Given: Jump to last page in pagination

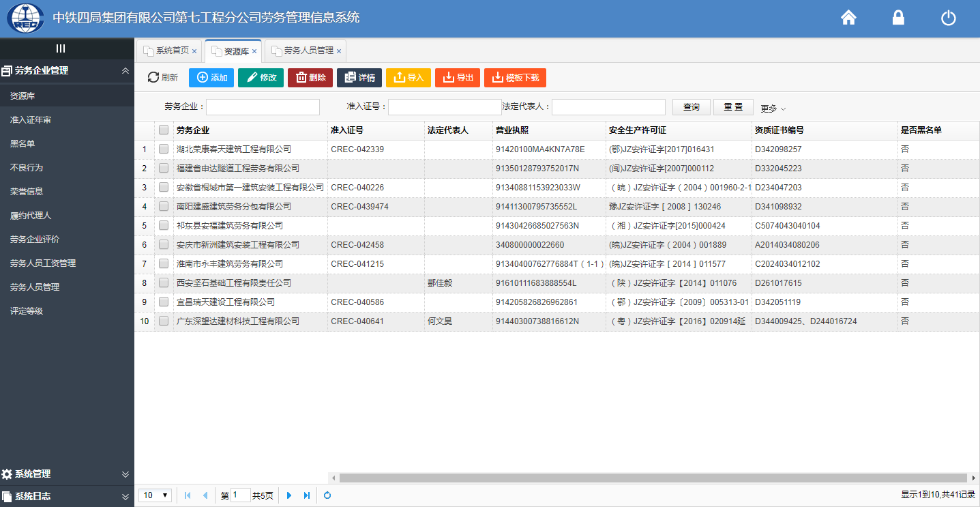Looking at the screenshot, I should click(x=307, y=495).
